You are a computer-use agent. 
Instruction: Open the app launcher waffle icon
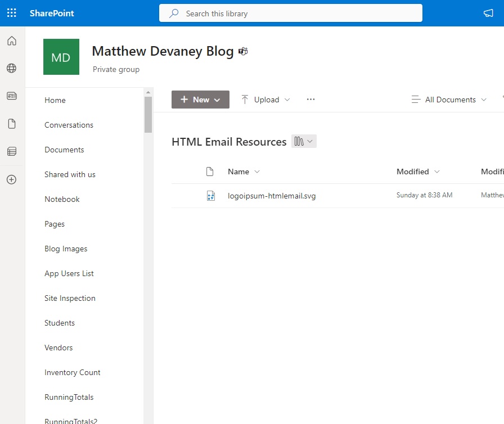(12, 13)
